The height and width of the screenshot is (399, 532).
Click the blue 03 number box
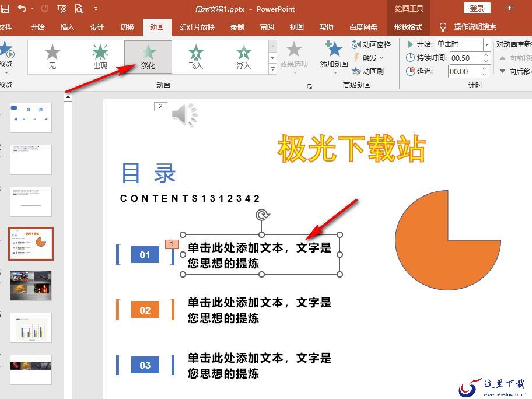145,365
